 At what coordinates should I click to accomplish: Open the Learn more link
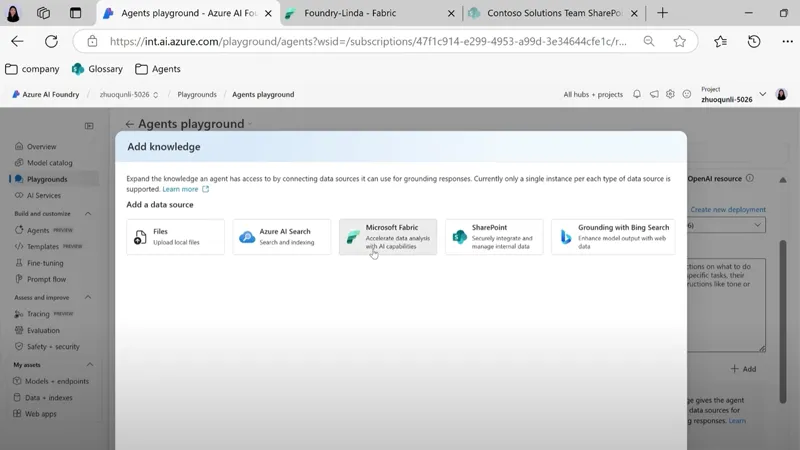[185, 189]
